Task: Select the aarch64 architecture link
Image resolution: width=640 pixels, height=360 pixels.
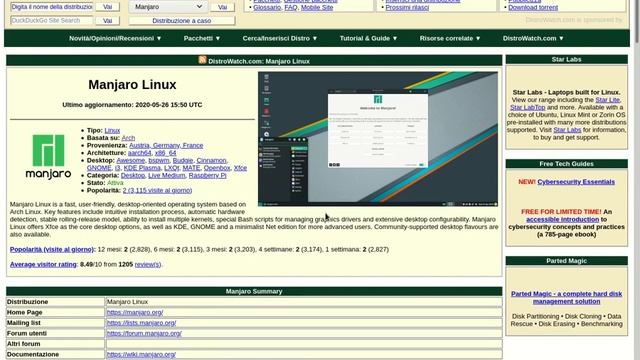Action: point(139,153)
